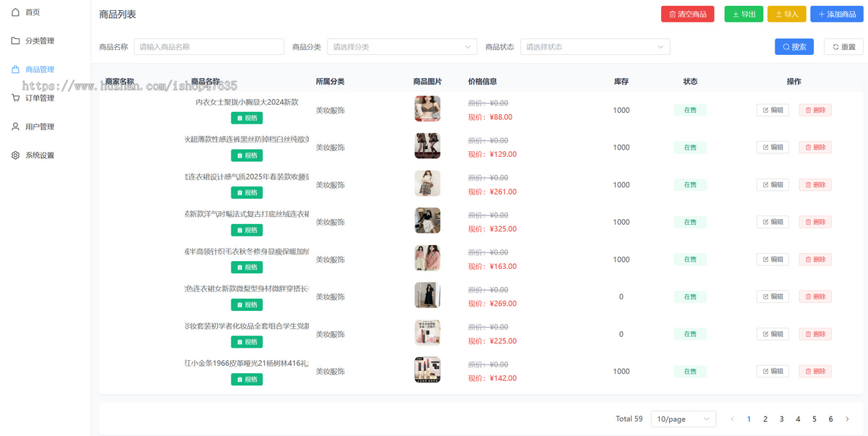Click the folder icon for 分类管理

click(15, 40)
